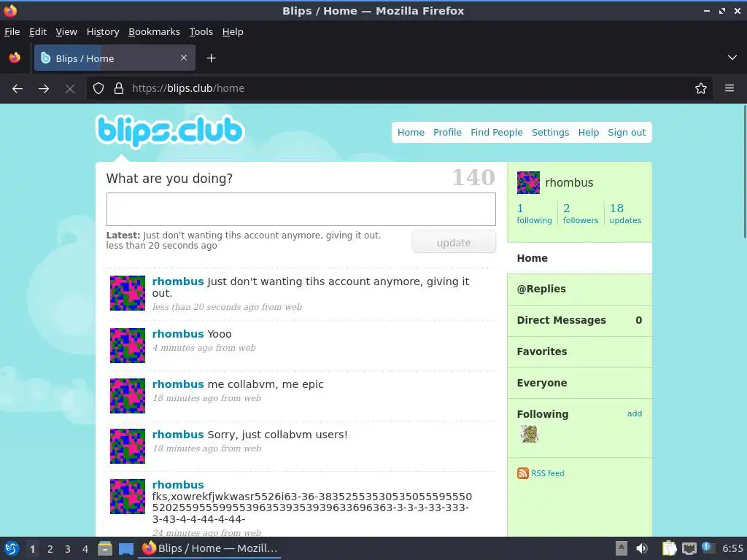747x560 pixels.
Task: Go back using the back arrow
Action: (x=18, y=88)
